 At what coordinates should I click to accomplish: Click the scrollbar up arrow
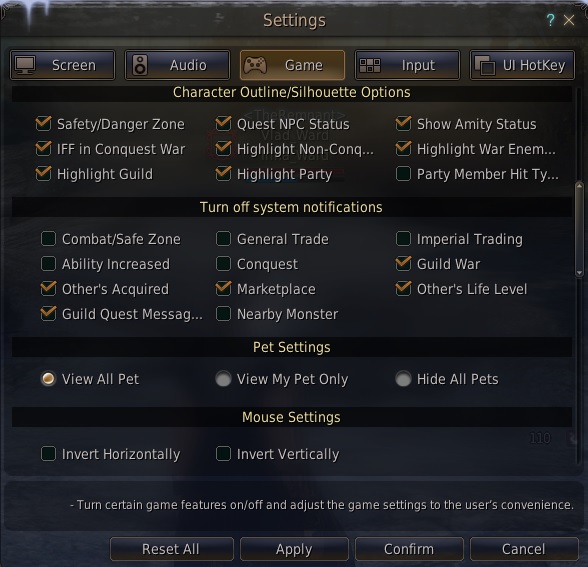click(x=579, y=186)
